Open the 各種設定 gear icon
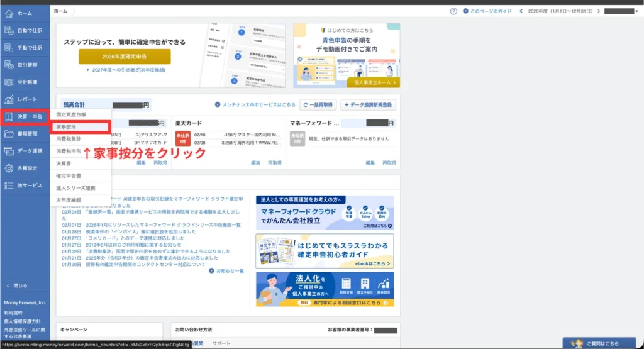 click(9, 169)
